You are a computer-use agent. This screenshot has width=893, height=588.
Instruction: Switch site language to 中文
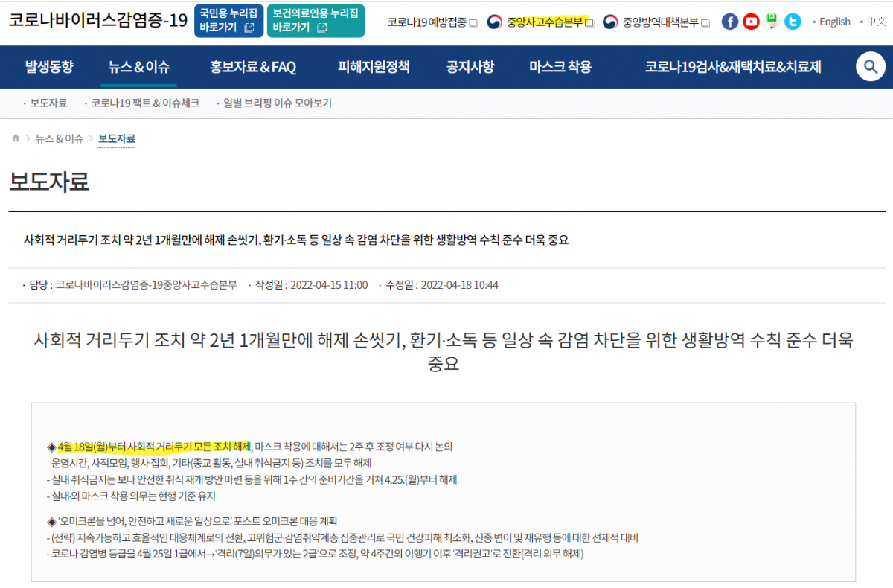[876, 22]
